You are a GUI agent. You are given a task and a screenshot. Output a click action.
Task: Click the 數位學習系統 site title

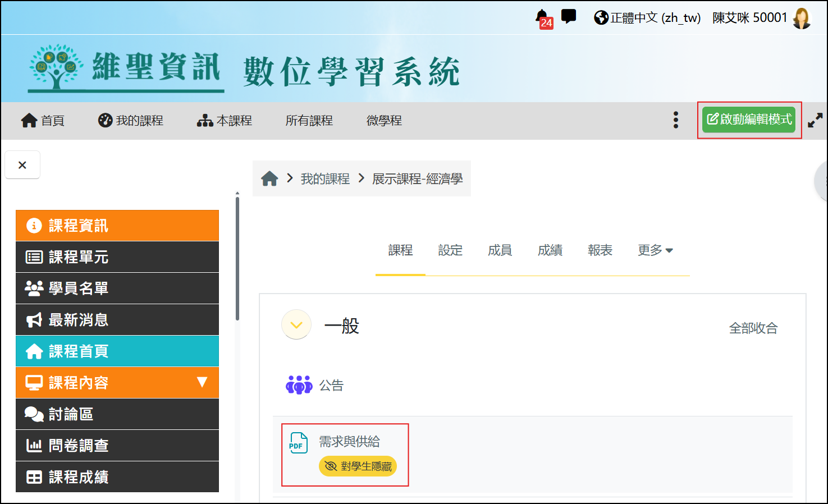[351, 72]
